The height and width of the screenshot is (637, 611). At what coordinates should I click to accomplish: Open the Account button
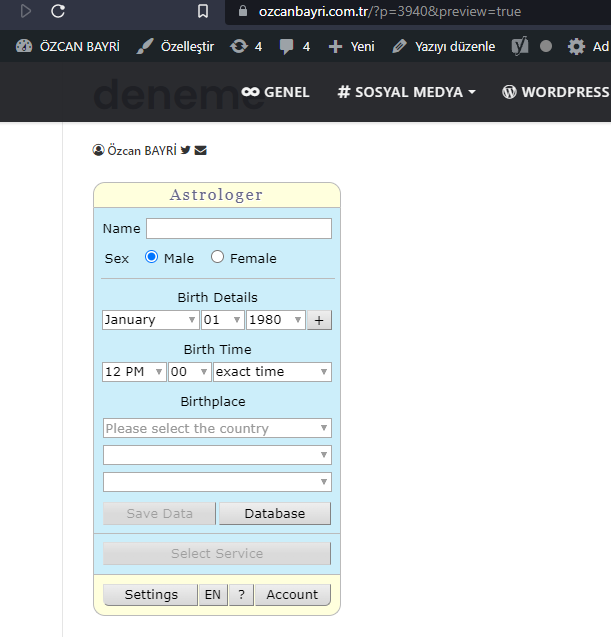tap(292, 595)
